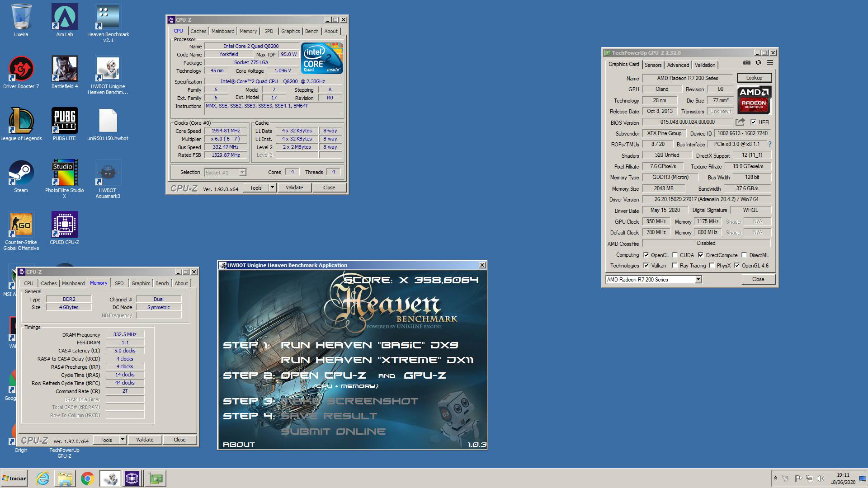Viewport: 868px width, 488px height.
Task: Click the BIOS export share icon
Action: click(x=740, y=122)
